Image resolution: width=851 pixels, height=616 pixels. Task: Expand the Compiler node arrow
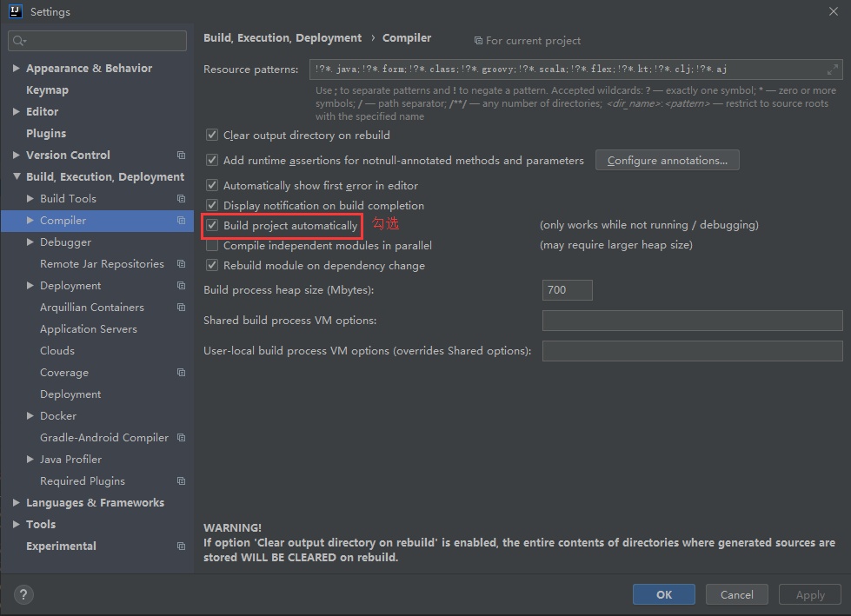[x=30, y=220]
